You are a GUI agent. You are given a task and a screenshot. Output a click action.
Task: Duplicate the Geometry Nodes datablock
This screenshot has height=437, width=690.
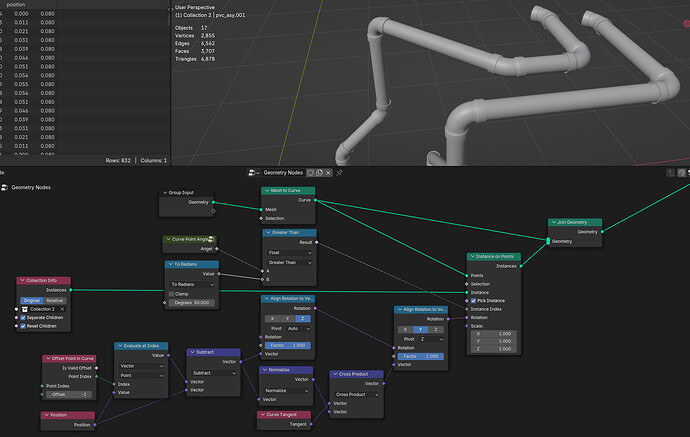tap(319, 173)
